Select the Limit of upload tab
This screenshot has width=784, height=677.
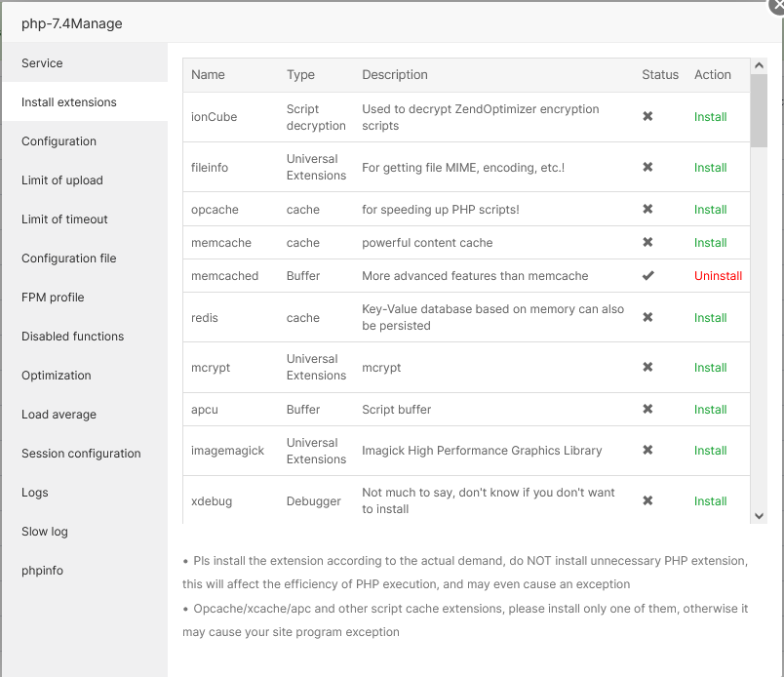click(62, 180)
